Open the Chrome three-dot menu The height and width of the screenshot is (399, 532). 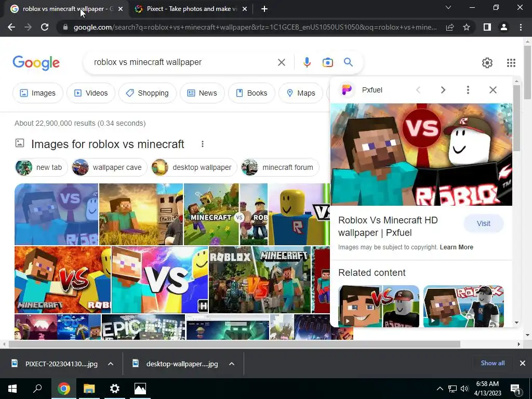click(x=521, y=27)
